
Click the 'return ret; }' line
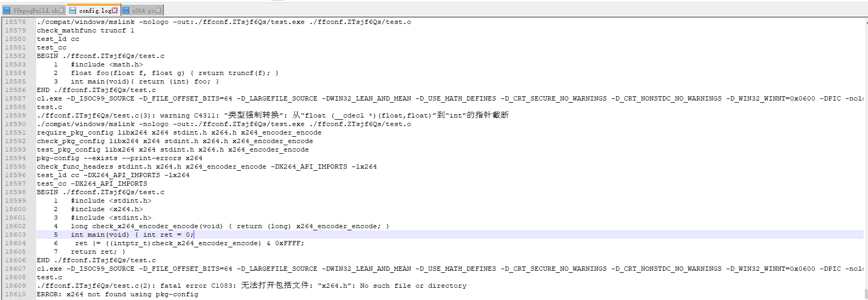click(x=98, y=252)
